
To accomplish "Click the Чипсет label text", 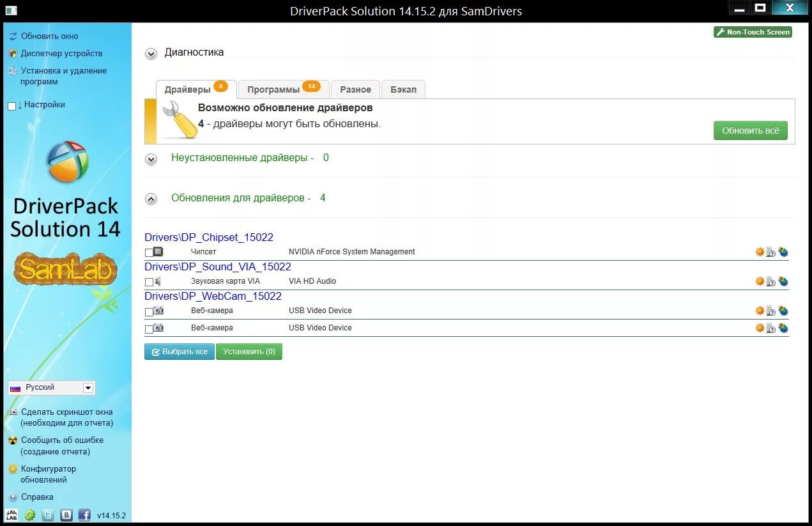I will [204, 252].
